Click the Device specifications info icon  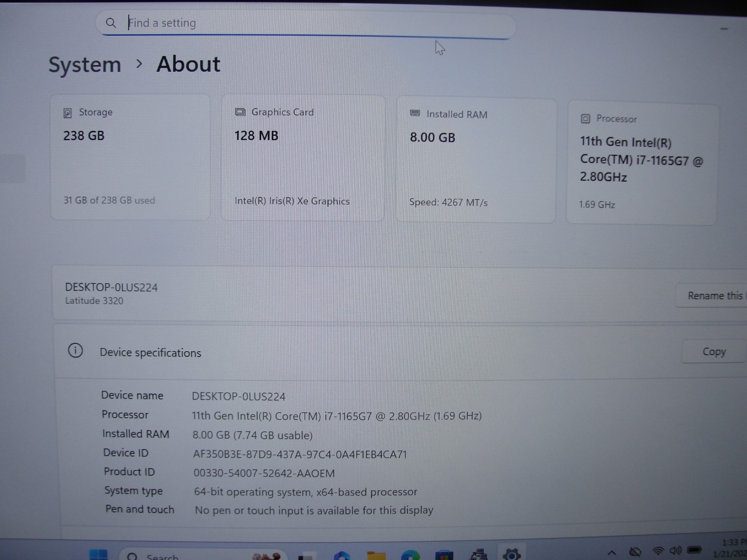coord(75,350)
